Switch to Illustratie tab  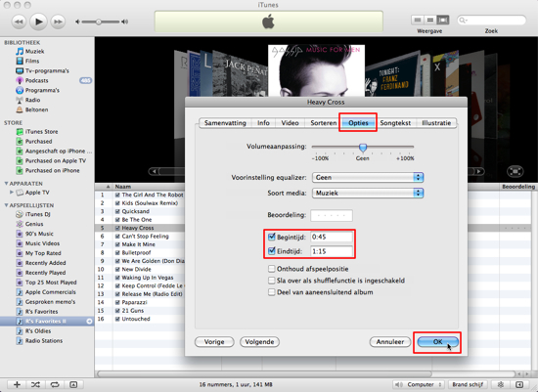click(436, 123)
